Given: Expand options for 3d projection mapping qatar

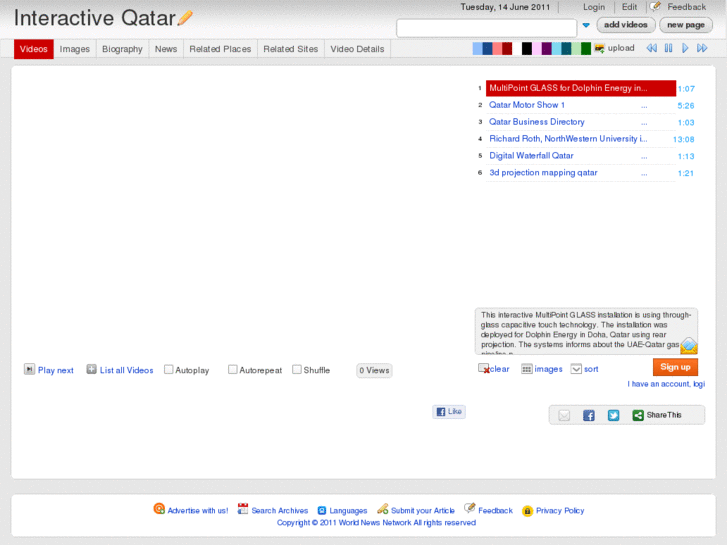Looking at the screenshot, I should 644,174.
